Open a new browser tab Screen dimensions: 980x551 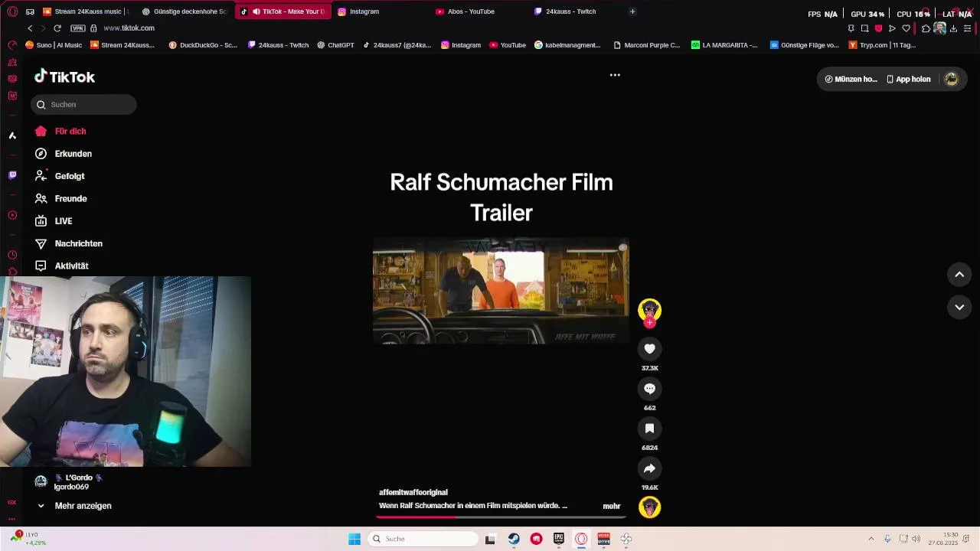pos(632,11)
